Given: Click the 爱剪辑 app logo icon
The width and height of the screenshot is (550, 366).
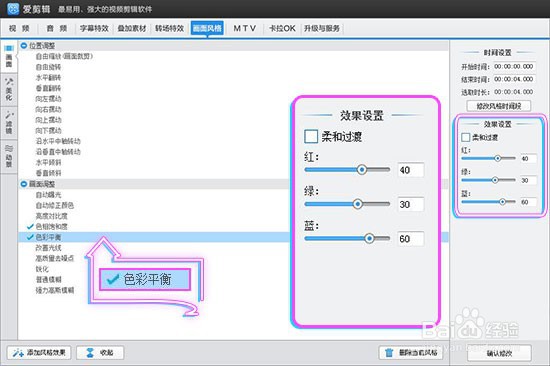Looking at the screenshot, I should coord(13,9).
